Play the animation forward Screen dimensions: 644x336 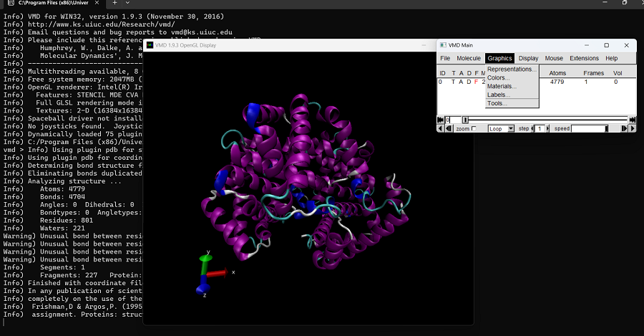tap(633, 128)
